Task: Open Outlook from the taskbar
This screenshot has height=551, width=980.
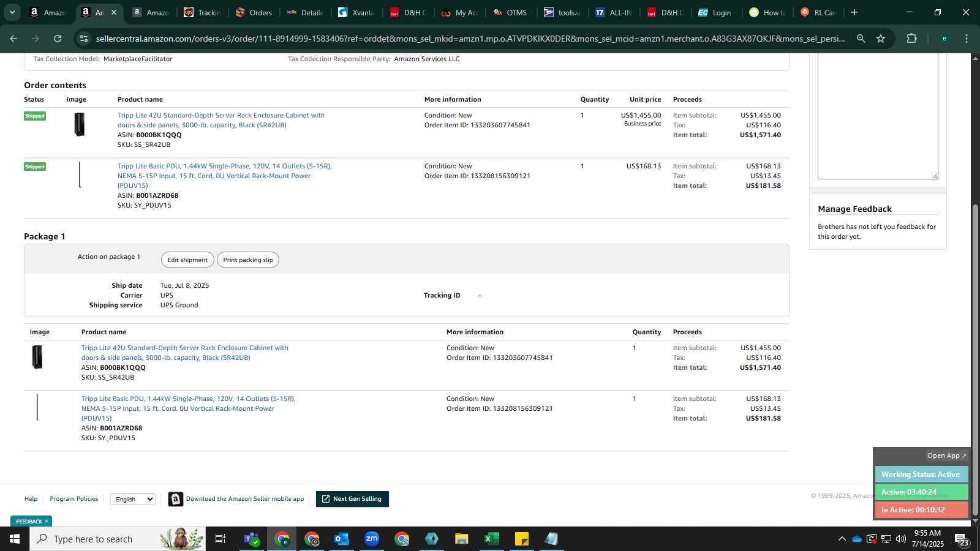Action: click(341, 539)
